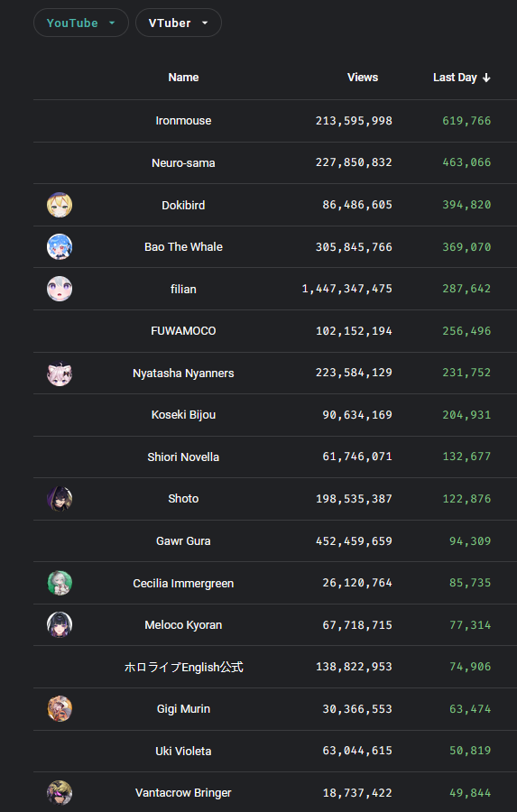Open Neuro-sama's channel entry
Screen dimensions: 517x812
click(183, 162)
